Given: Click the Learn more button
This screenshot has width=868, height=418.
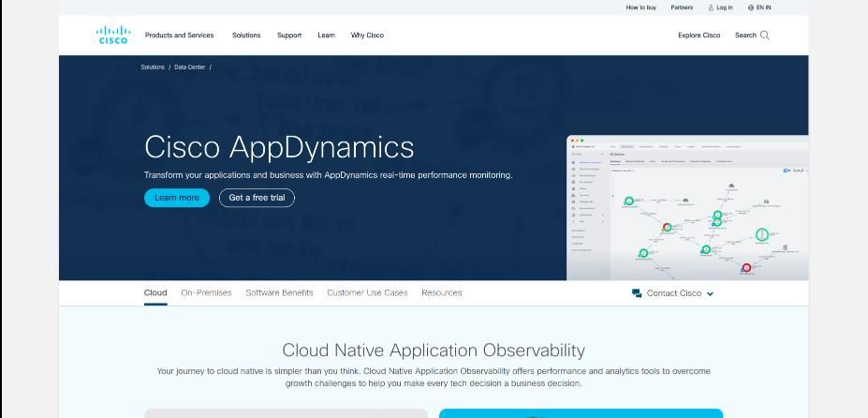Looking at the screenshot, I should [177, 198].
